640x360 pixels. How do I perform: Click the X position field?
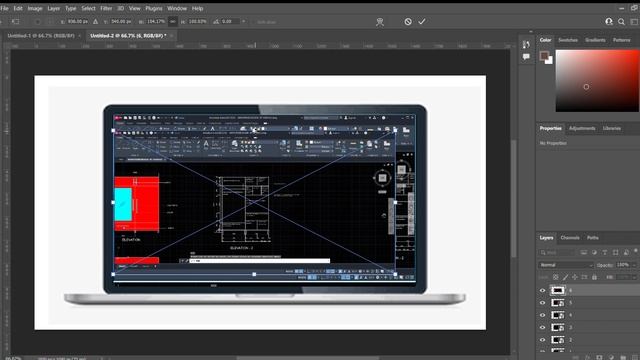tap(78, 22)
